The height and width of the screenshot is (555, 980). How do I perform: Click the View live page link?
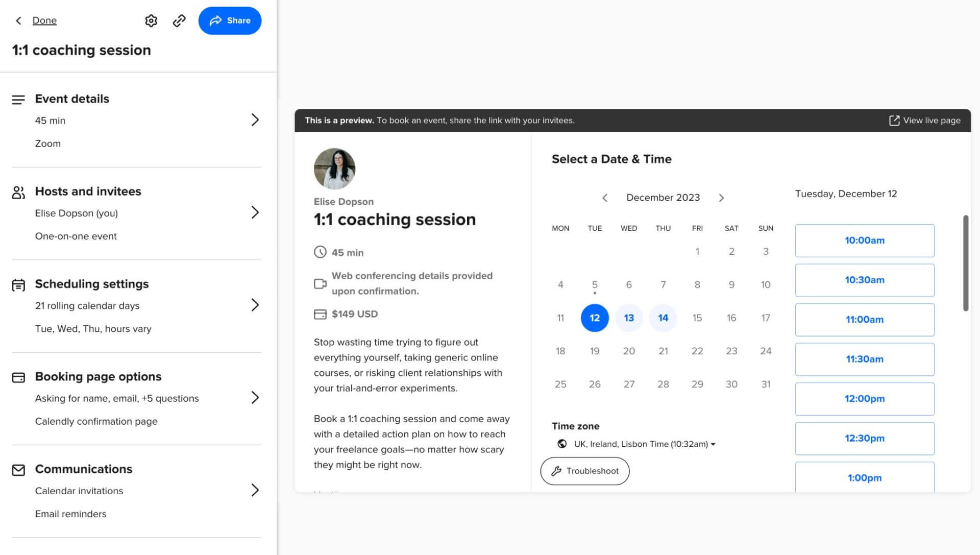(924, 120)
